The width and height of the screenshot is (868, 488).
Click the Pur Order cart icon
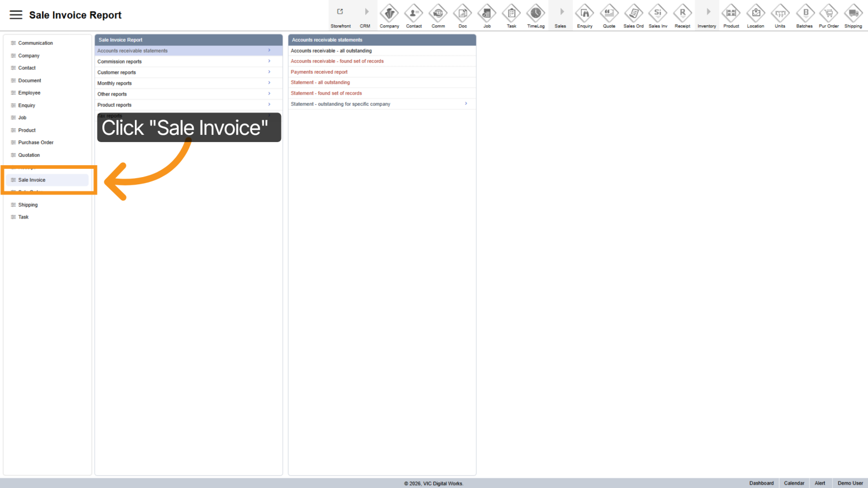[829, 13]
